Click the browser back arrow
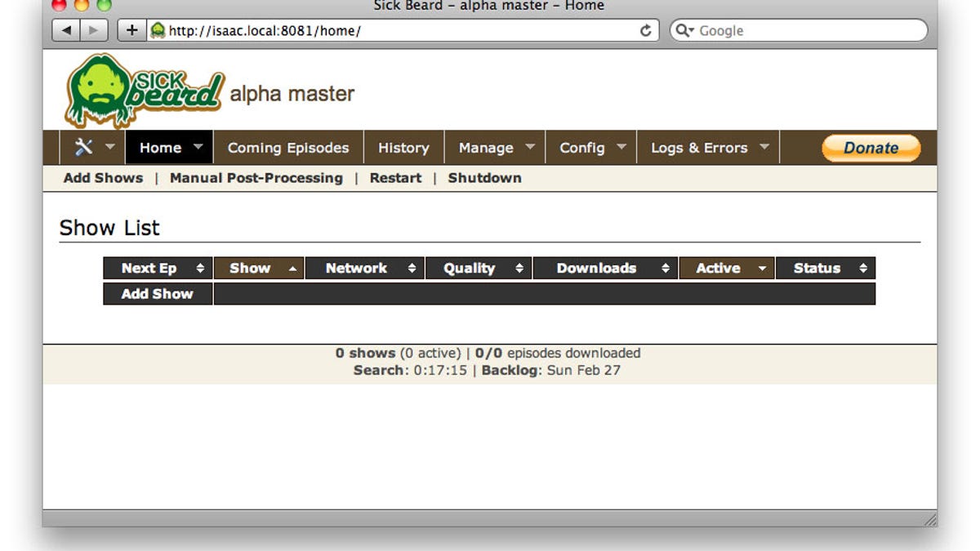Viewport: 980px width, 551px height. coord(66,30)
